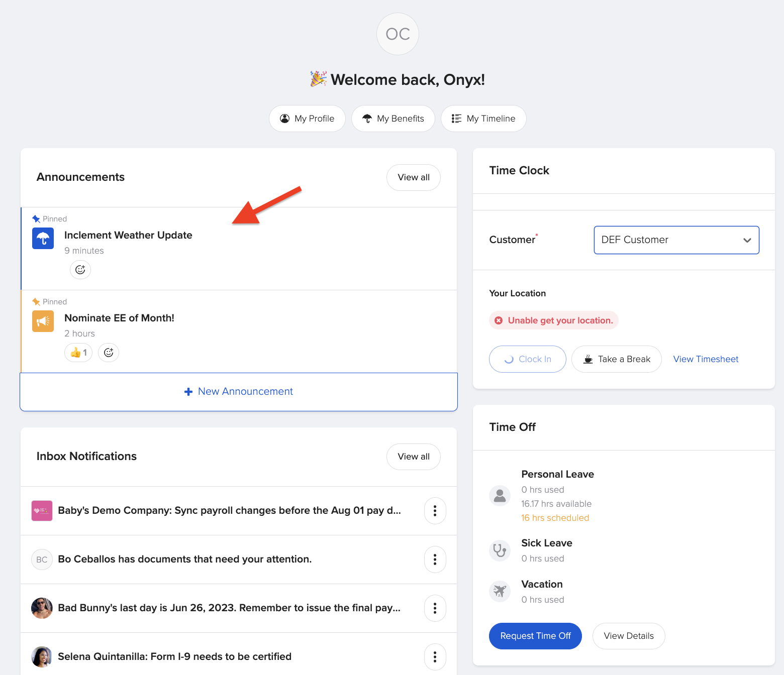This screenshot has width=784, height=675.
Task: Open My Timeline
Action: (x=483, y=119)
